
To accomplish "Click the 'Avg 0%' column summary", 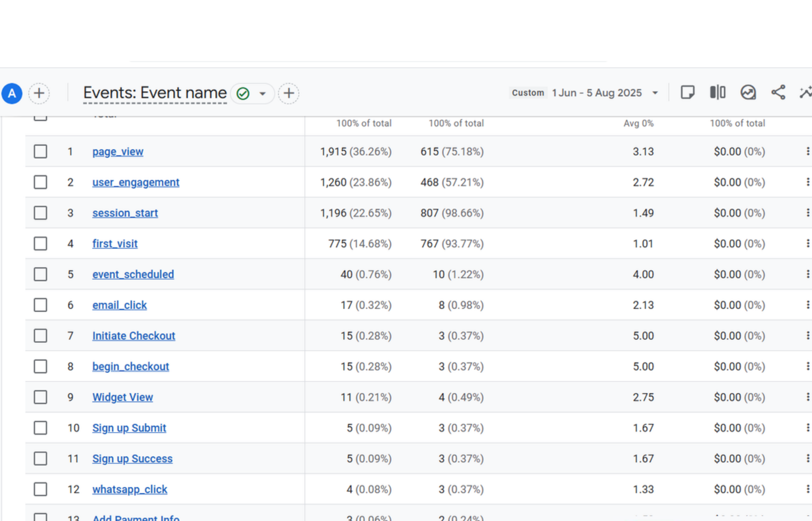I will click(x=639, y=123).
